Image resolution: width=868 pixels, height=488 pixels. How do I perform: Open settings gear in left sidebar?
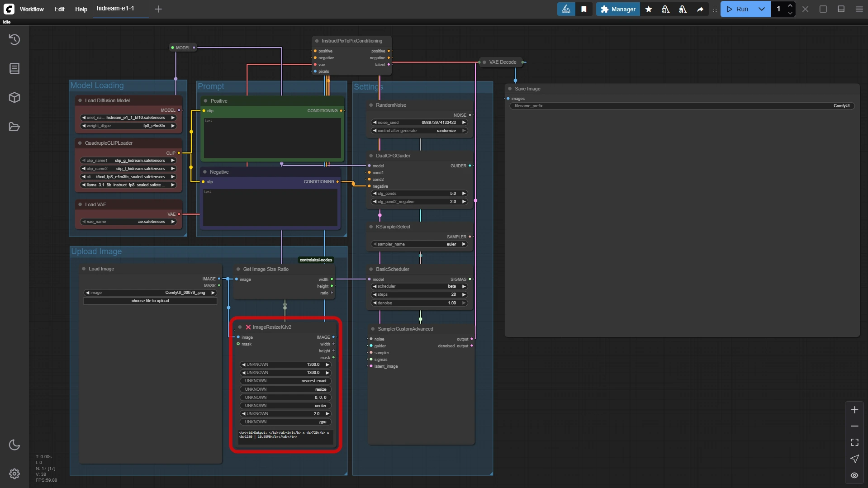pos(14,474)
